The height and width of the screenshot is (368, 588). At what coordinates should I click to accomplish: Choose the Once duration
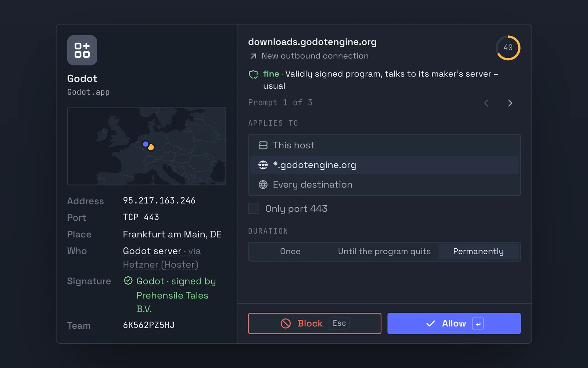coord(290,251)
